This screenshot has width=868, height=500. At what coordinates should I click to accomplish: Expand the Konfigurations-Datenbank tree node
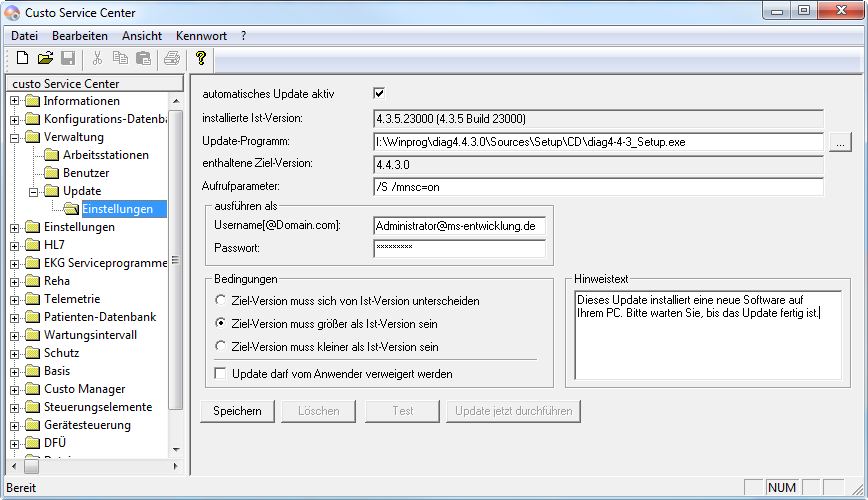coord(14,119)
